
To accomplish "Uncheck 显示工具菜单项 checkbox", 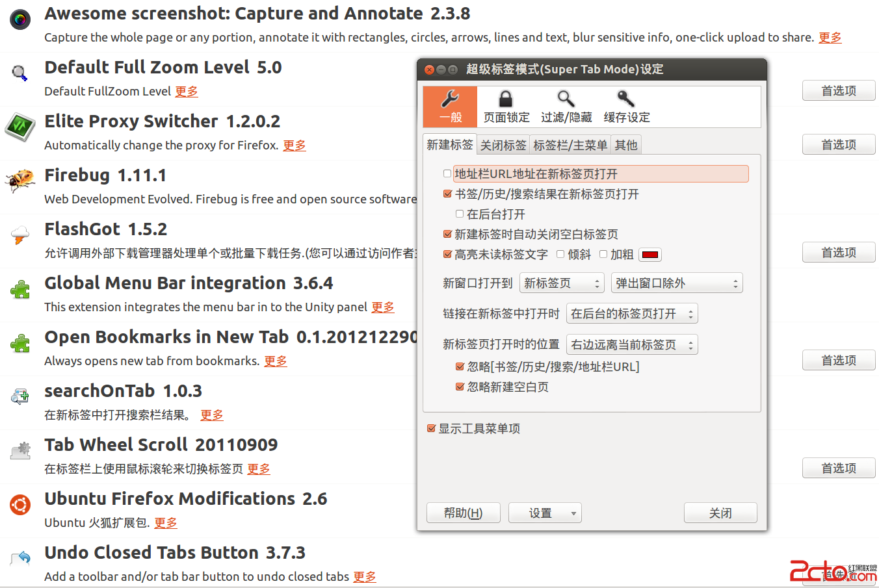I will pos(431,428).
